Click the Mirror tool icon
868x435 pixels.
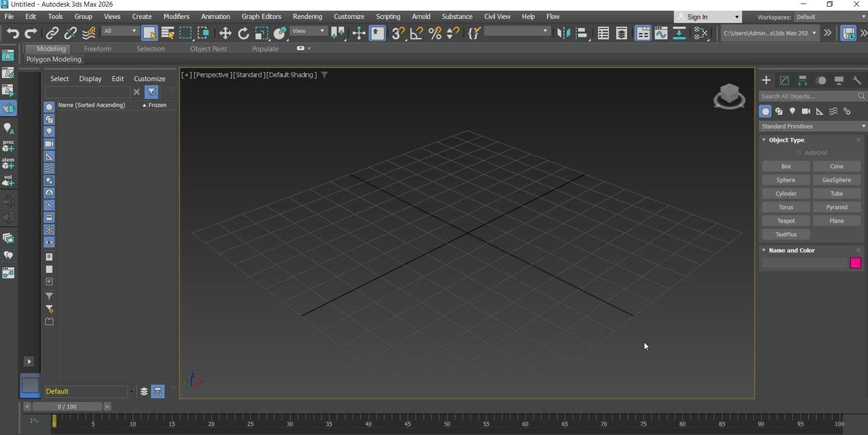[563, 33]
